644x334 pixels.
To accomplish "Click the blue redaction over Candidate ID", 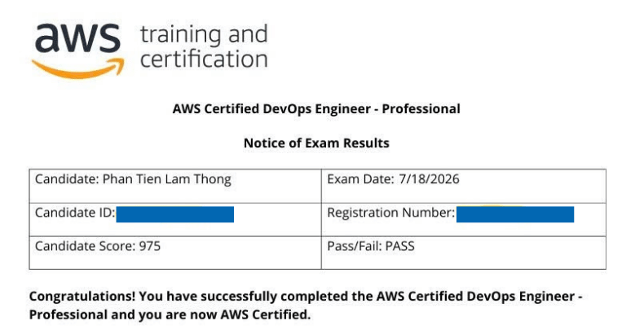I will [175, 214].
